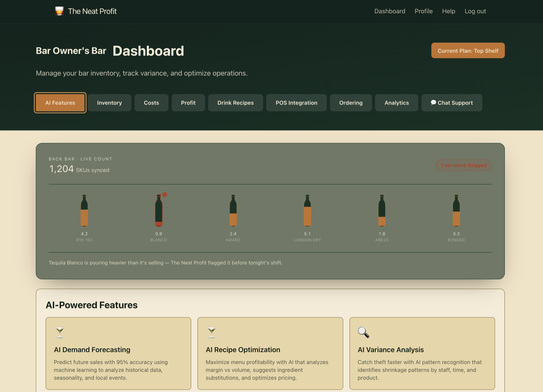Click the 1 variance flagged badge
Screen dimensions: 543x392
pos(464,165)
